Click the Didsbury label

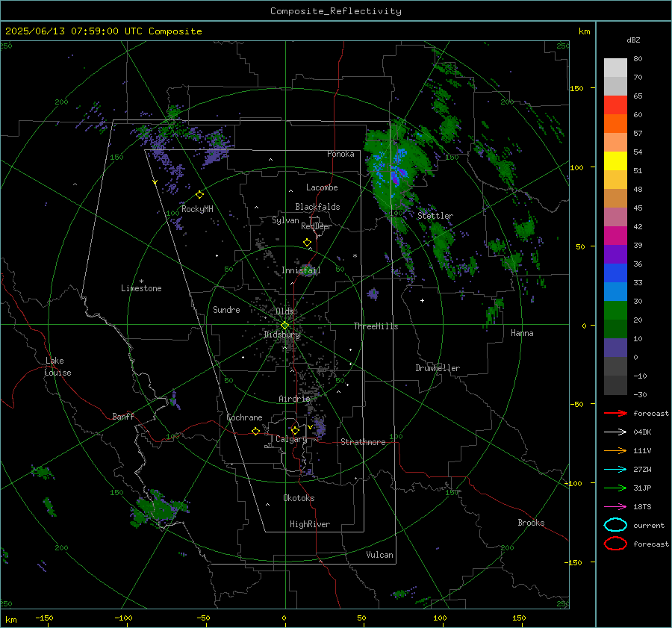click(281, 335)
